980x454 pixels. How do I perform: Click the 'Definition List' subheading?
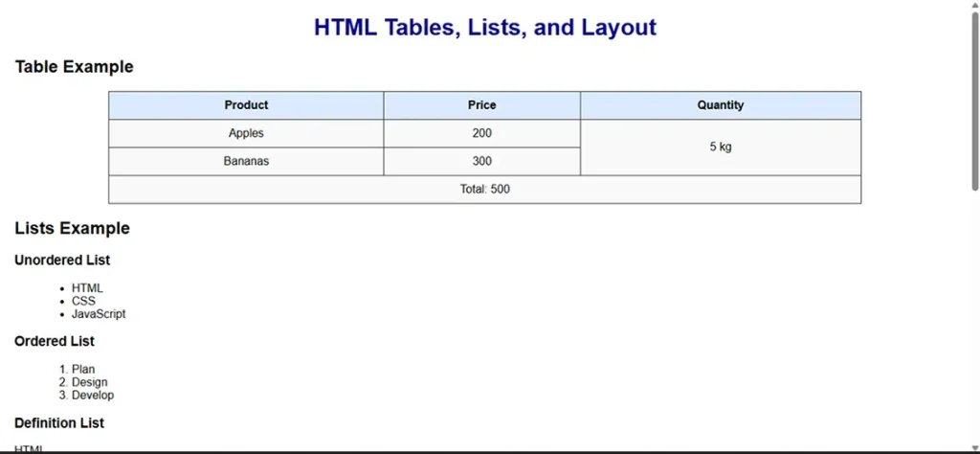point(59,423)
